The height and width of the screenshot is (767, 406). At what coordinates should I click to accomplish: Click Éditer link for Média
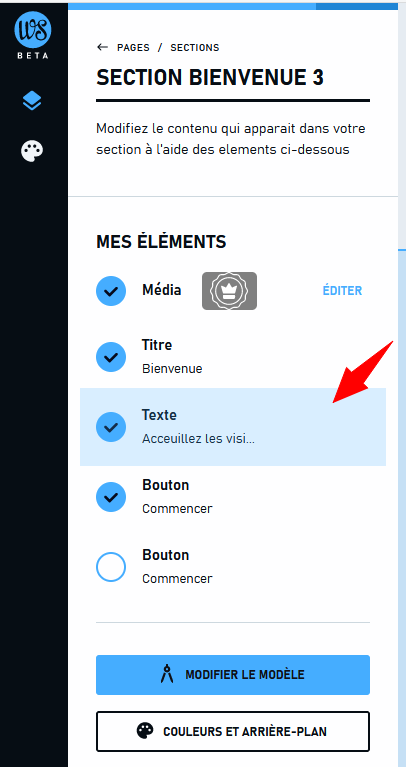342,291
